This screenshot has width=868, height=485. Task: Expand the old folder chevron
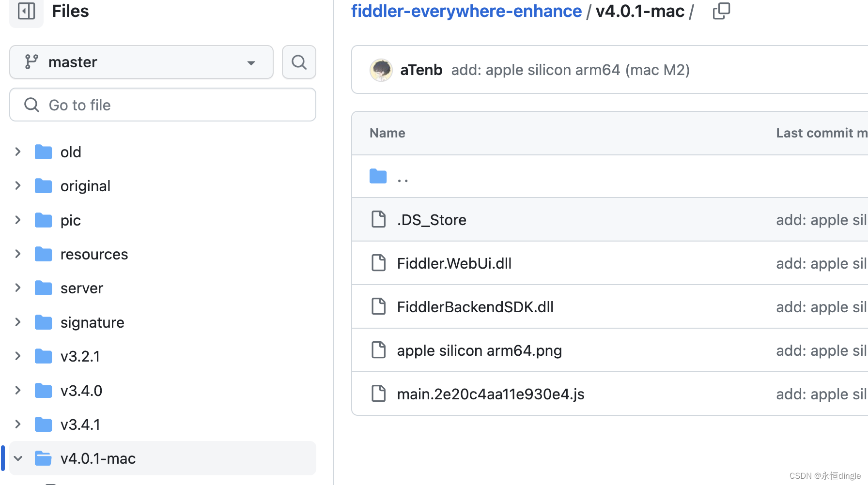pos(18,152)
